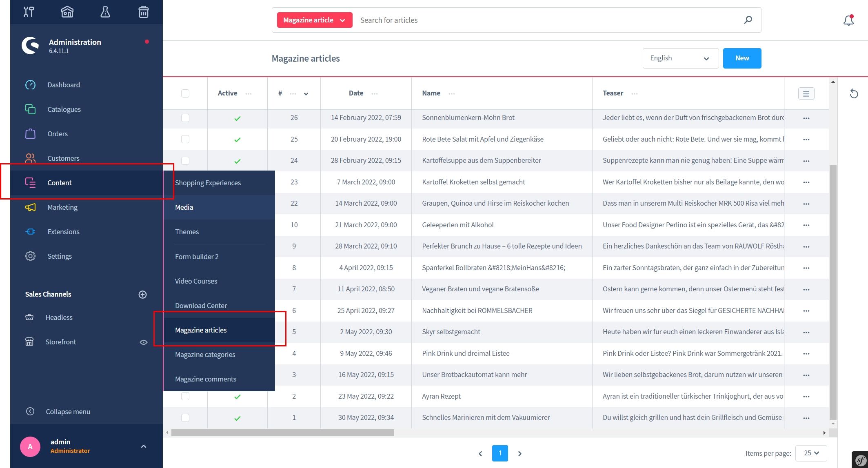
Task: Click the trash bin icon in top toolbar
Action: pyautogui.click(x=143, y=12)
